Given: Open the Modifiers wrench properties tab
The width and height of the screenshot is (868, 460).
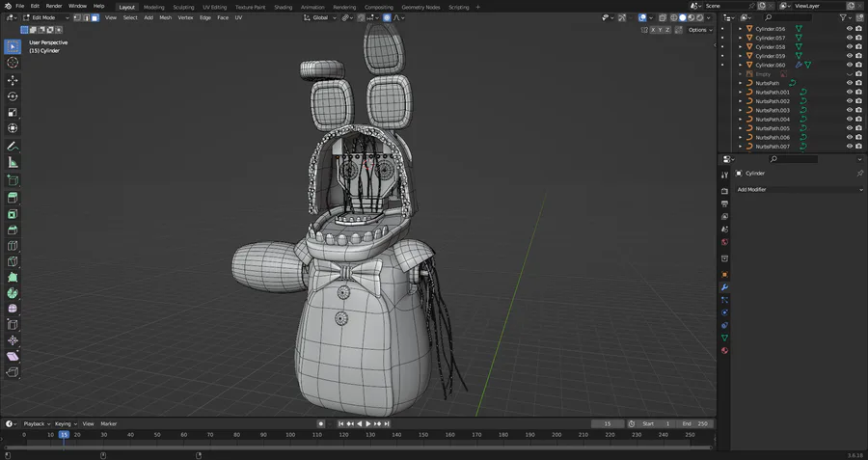Looking at the screenshot, I should (x=724, y=287).
